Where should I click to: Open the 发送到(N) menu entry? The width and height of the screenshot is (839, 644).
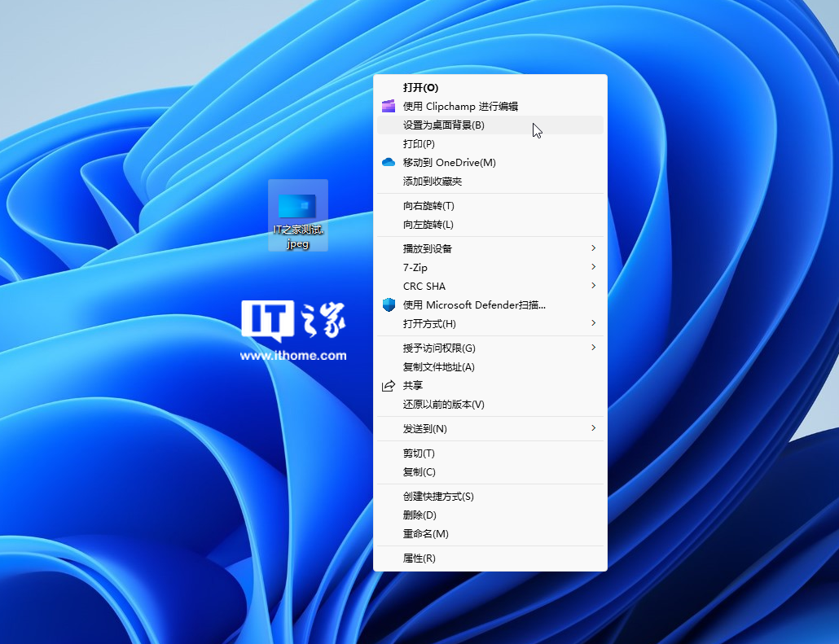pos(490,429)
